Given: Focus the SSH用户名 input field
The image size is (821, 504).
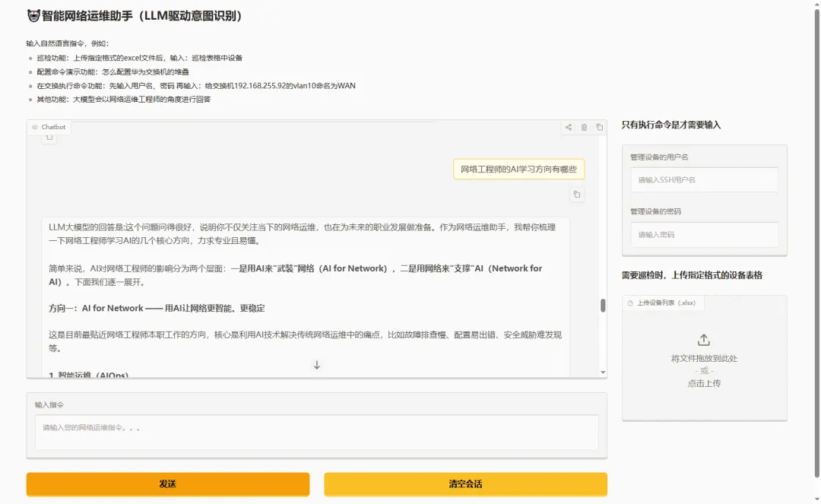Looking at the screenshot, I should tap(704, 180).
